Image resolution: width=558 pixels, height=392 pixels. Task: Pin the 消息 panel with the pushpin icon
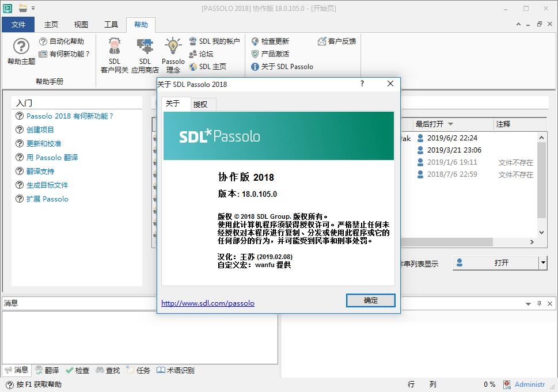coord(539,303)
